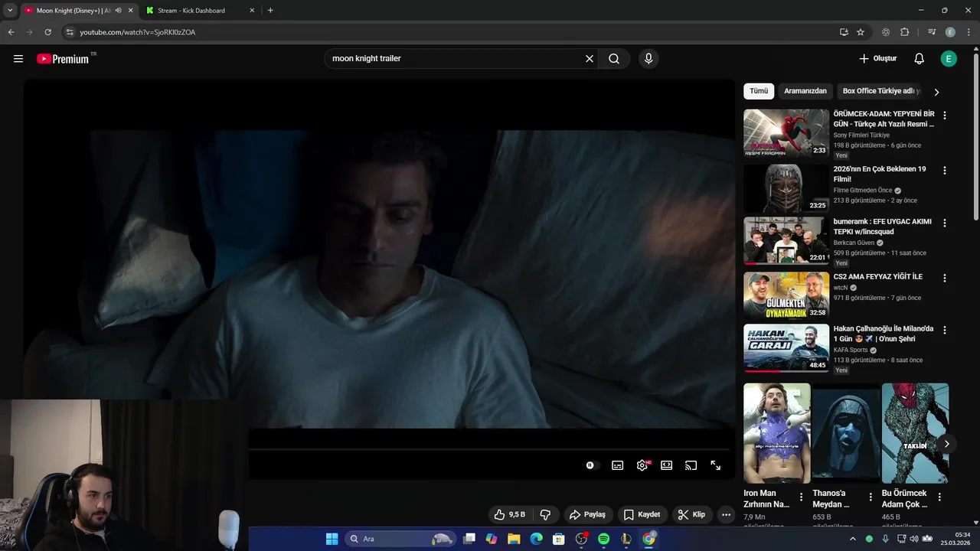Click the search magnifier button
Viewport: 980px width, 551px height.
614,59
